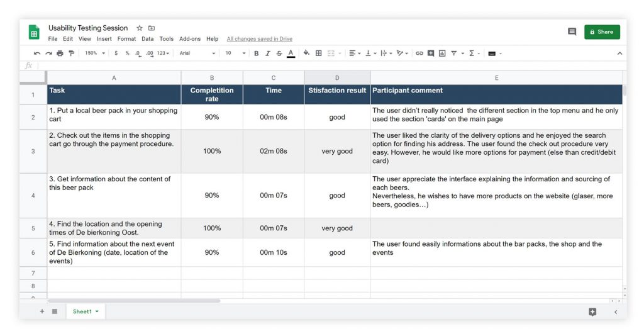This screenshot has height=336, width=644.
Task: Toggle italic formatting
Action: click(x=267, y=53)
